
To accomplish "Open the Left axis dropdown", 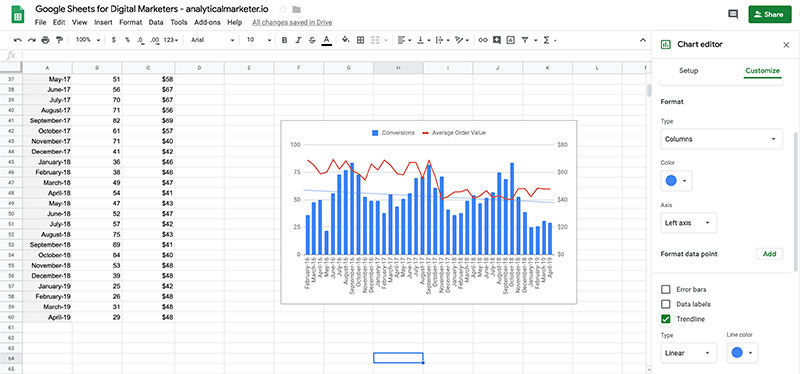I will tap(688, 223).
